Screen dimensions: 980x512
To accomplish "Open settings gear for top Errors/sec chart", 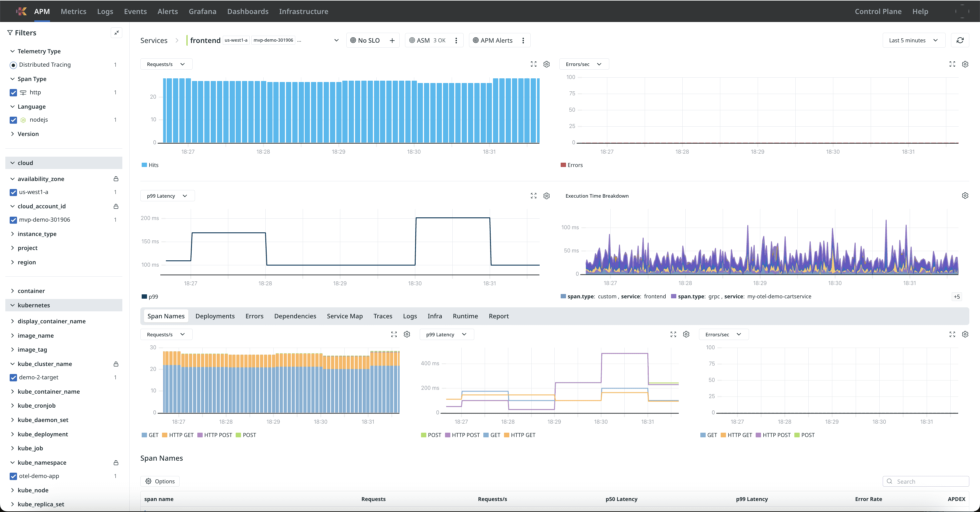I will click(x=965, y=64).
